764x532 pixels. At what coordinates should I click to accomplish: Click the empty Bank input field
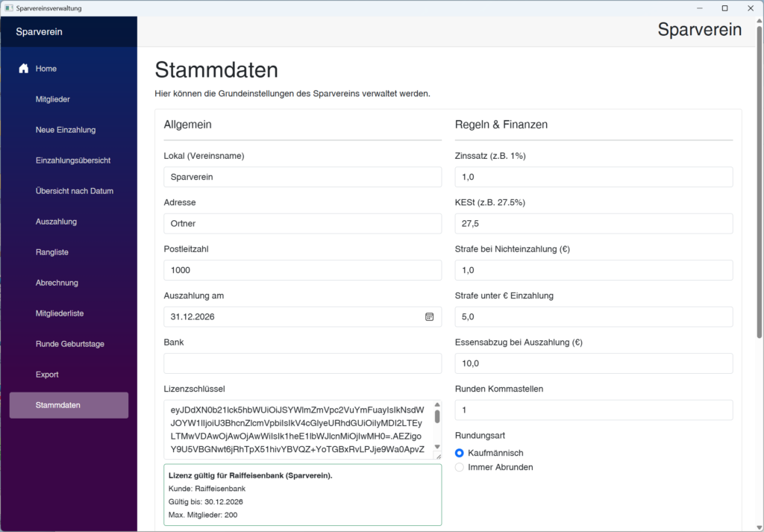302,363
